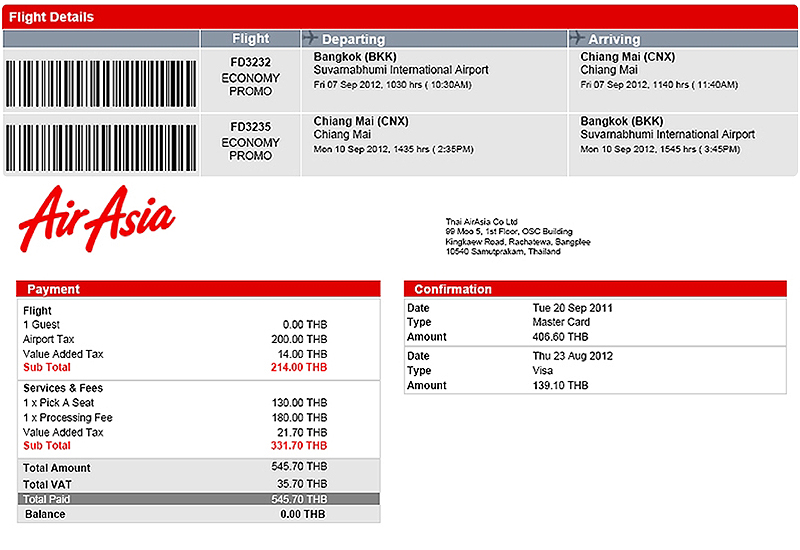The image size is (800, 550).
Task: Click confirmation amount 139.10 THB
Action: [560, 386]
